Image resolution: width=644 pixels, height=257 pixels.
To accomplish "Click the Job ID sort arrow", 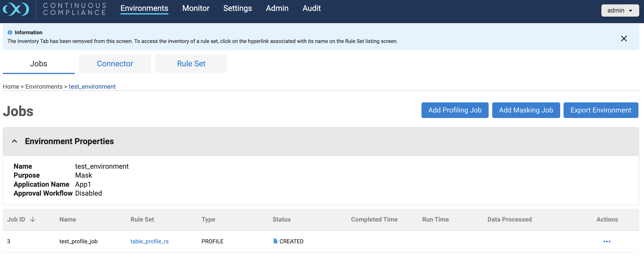I will (x=32, y=219).
